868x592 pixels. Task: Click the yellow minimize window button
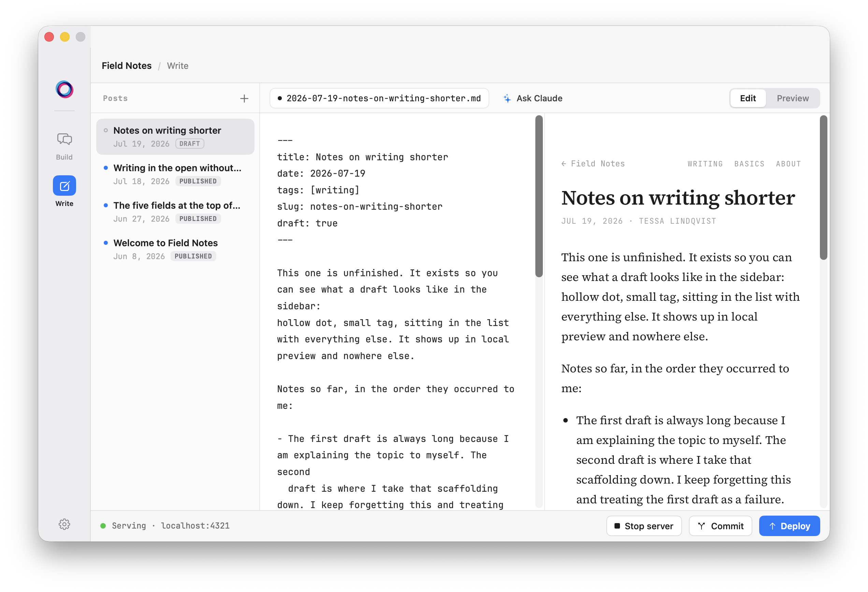tap(64, 36)
